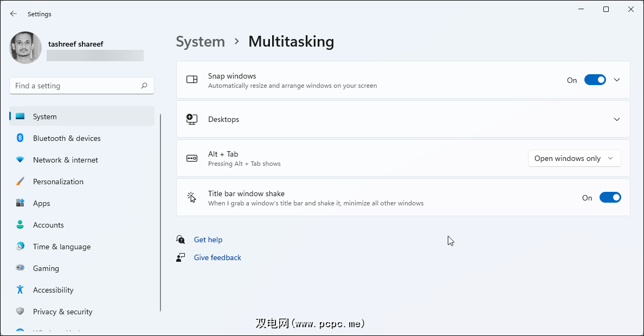The height and width of the screenshot is (336, 644).
Task: Click the Network & internet wifi icon
Action: 20,160
